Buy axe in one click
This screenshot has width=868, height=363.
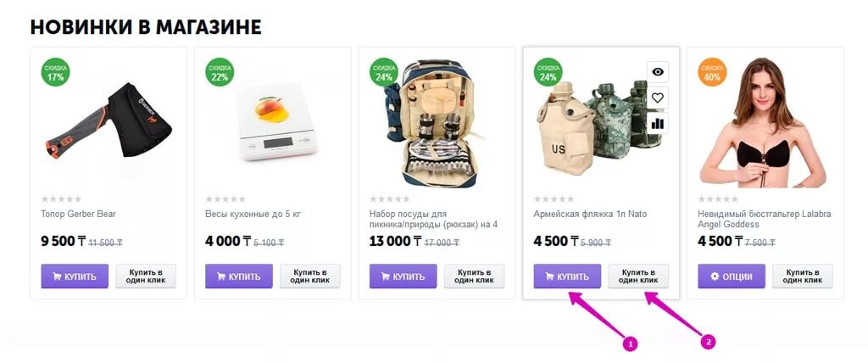(146, 276)
